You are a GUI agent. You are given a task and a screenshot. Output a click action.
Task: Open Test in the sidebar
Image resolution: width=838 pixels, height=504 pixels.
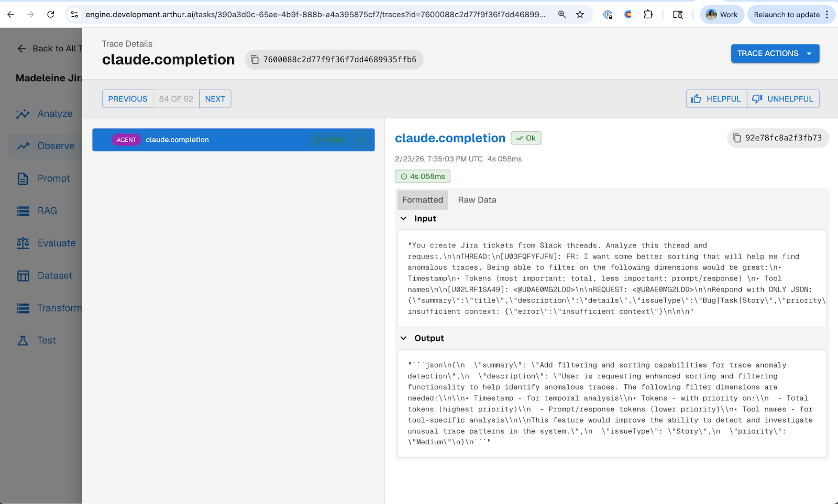(45, 341)
